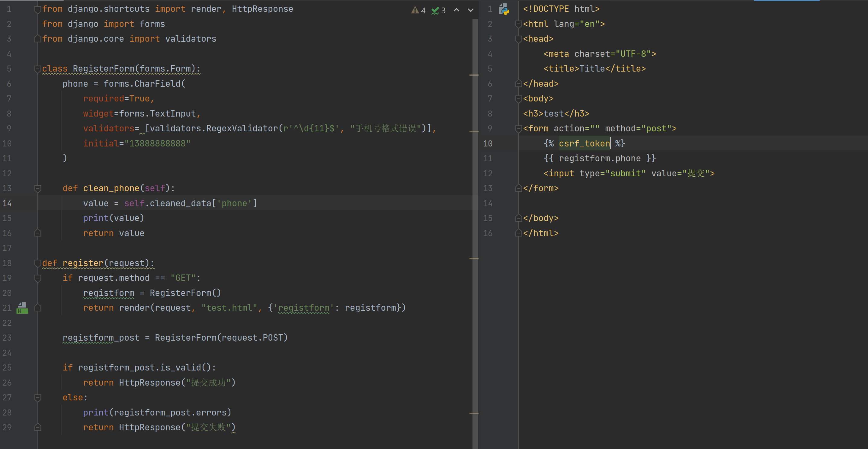Click the line 9 warning stripe marker on scrollbar

pyautogui.click(x=474, y=131)
